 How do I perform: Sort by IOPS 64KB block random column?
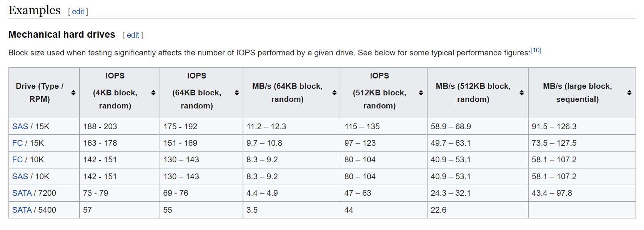236,93
